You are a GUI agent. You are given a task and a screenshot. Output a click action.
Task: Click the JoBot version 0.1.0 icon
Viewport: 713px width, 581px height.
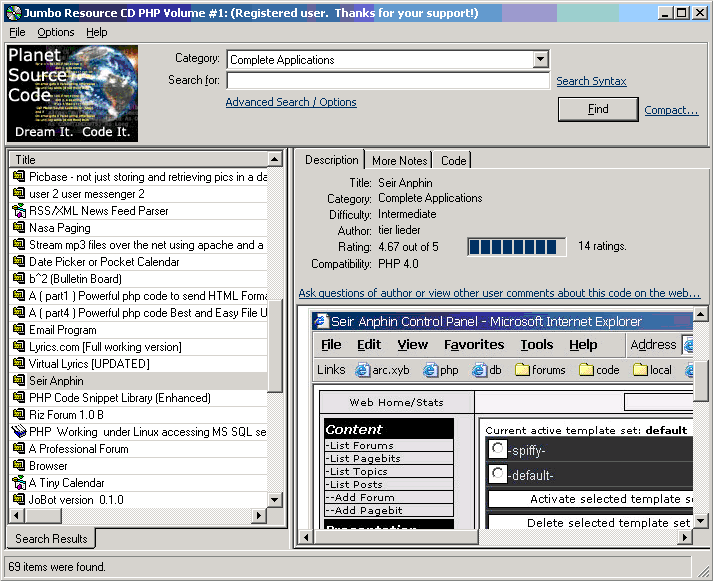(x=19, y=499)
